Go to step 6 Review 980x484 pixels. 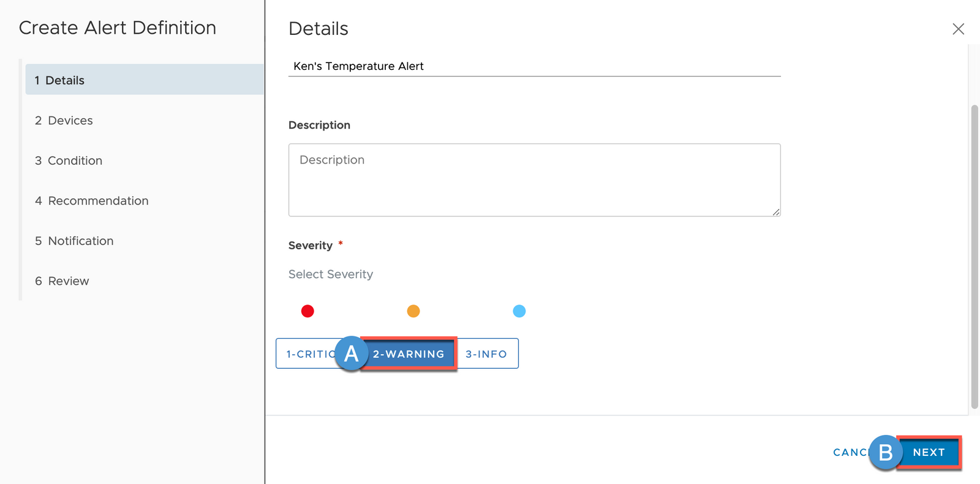click(62, 281)
